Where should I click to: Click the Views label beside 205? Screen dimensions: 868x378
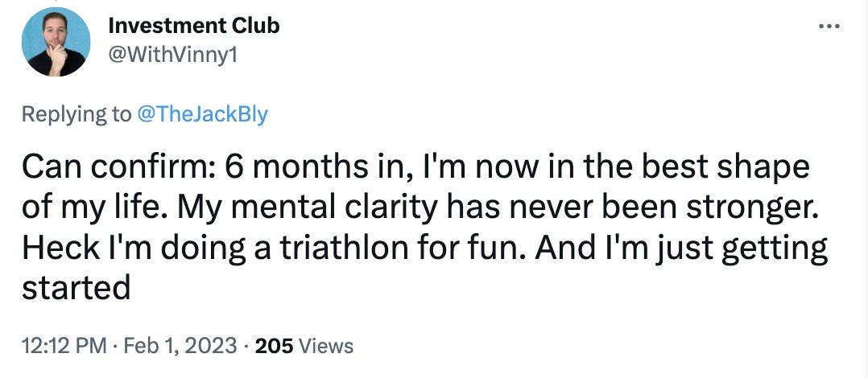coord(326,346)
